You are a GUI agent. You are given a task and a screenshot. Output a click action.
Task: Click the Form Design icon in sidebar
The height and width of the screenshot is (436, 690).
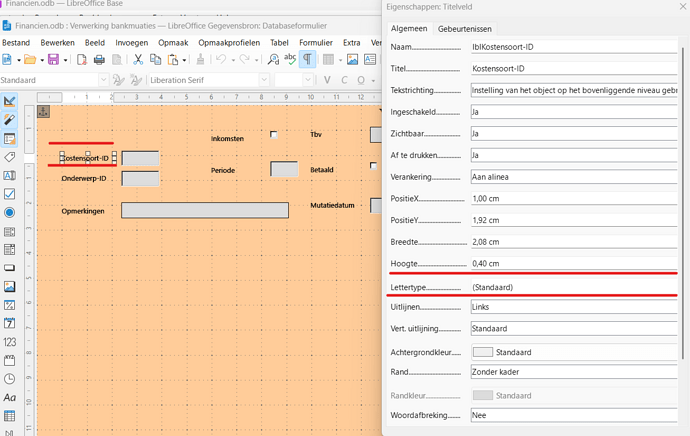[x=9, y=139]
